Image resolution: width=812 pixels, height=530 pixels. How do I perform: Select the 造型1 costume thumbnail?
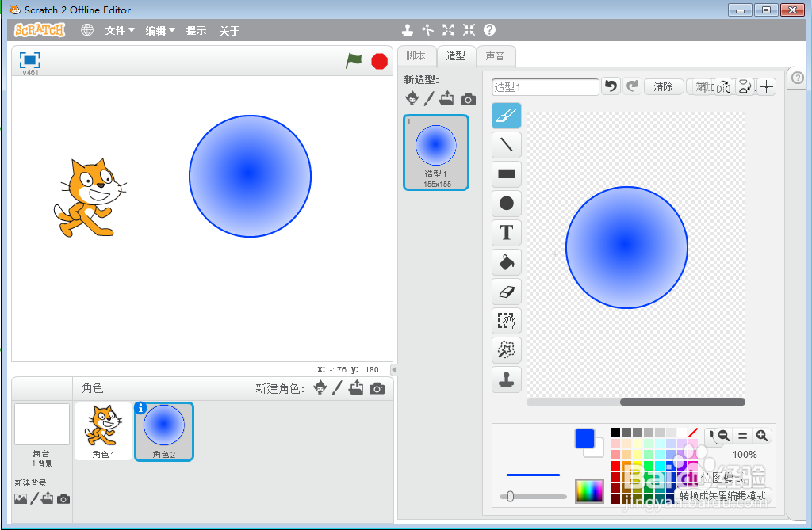pos(436,152)
